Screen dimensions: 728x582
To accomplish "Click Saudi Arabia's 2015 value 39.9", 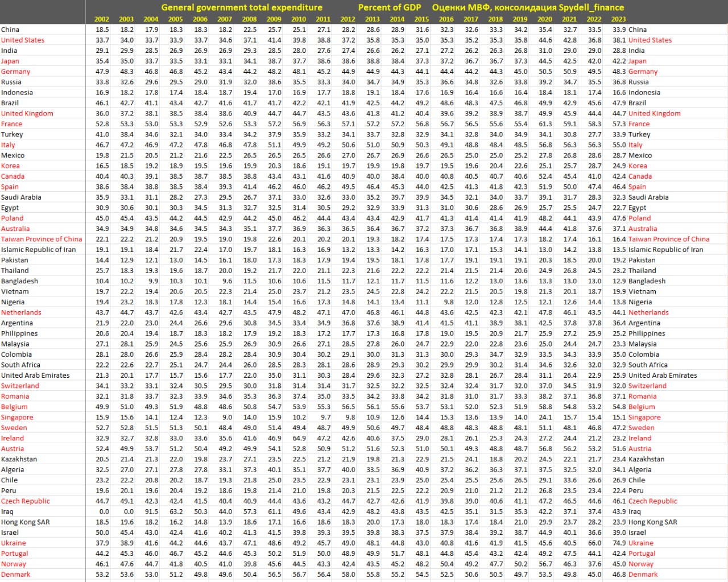I will [423, 197].
